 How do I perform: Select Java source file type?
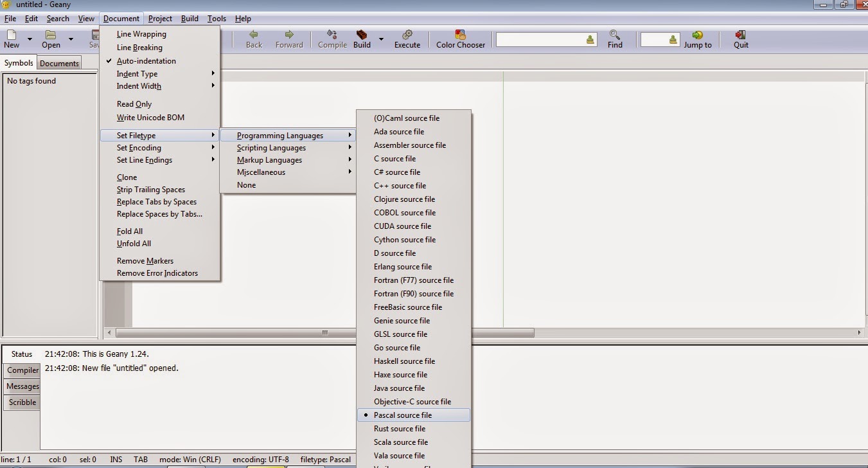[414, 388]
